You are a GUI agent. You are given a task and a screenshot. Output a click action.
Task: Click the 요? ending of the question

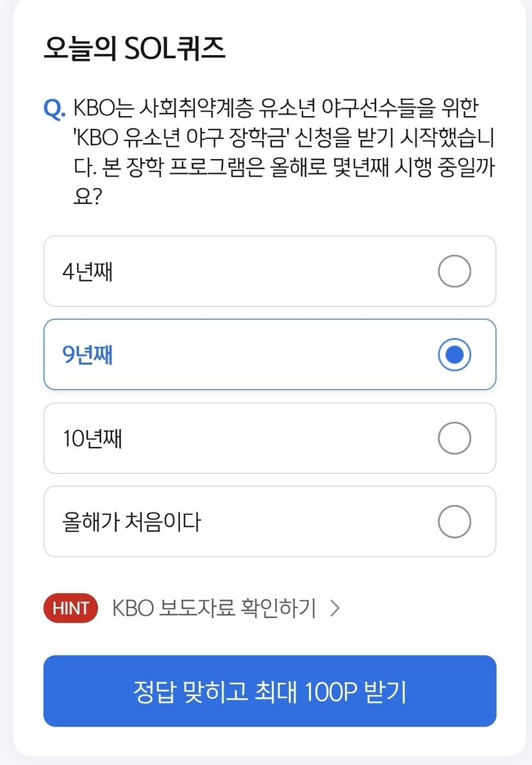coord(88,196)
